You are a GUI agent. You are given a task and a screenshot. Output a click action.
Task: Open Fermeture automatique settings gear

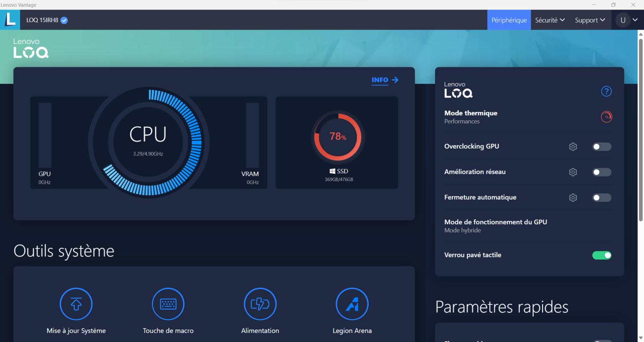point(573,198)
